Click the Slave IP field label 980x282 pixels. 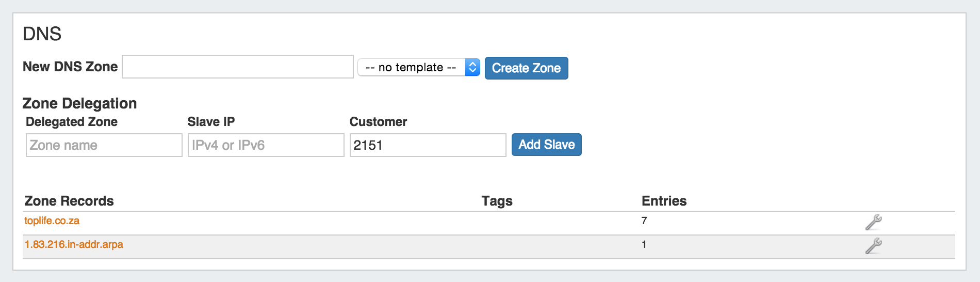(211, 122)
